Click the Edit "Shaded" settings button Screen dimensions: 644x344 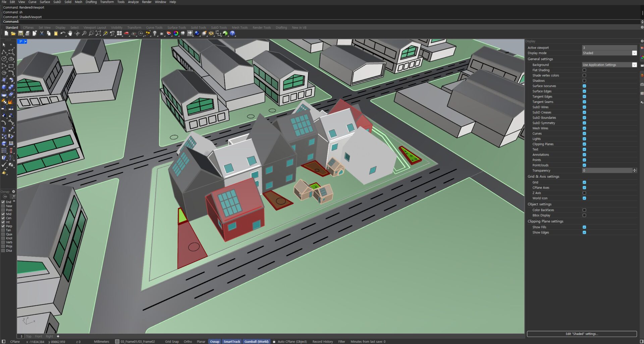pyautogui.click(x=582, y=334)
